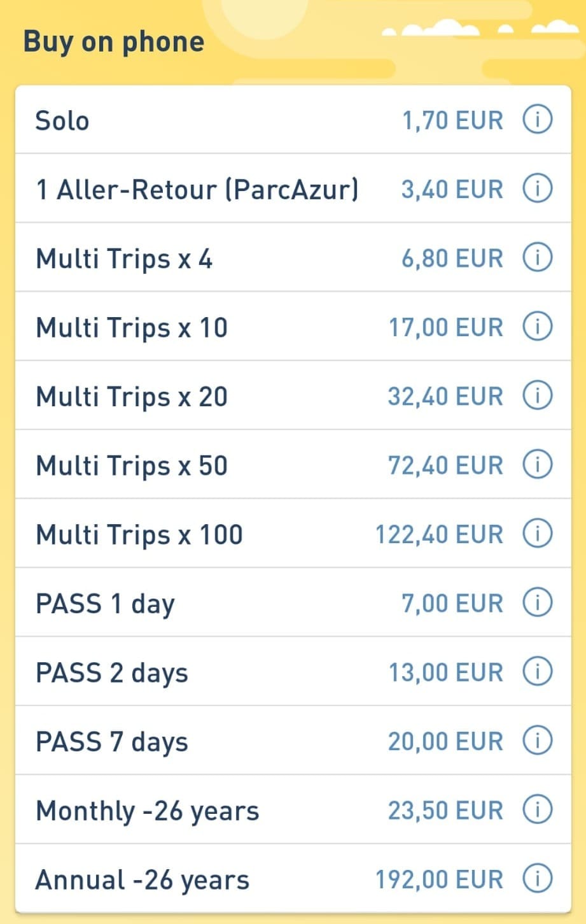Show info icon for PASS 2 days
This screenshot has width=586, height=924.
coord(537,671)
